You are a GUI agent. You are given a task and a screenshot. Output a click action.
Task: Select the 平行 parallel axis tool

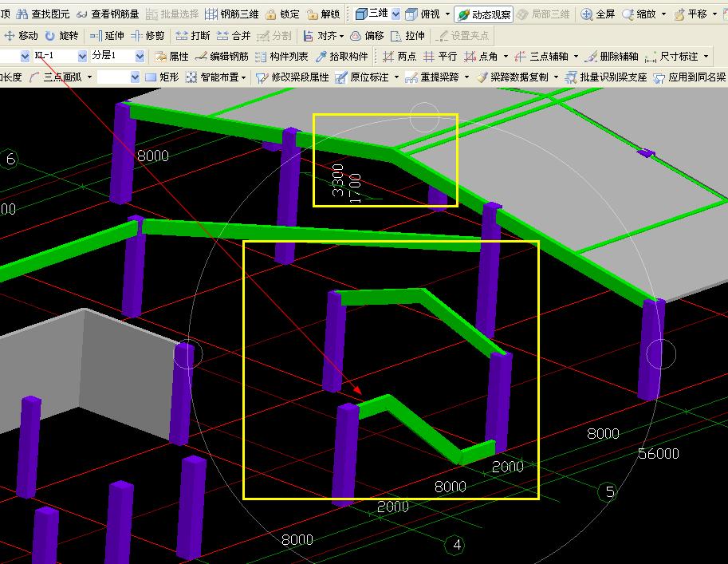pos(440,57)
